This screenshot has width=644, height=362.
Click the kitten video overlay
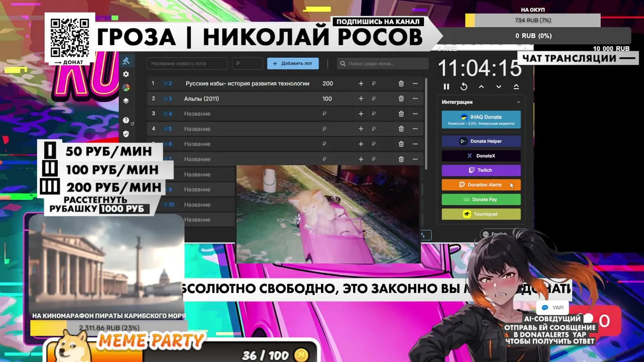click(x=328, y=214)
